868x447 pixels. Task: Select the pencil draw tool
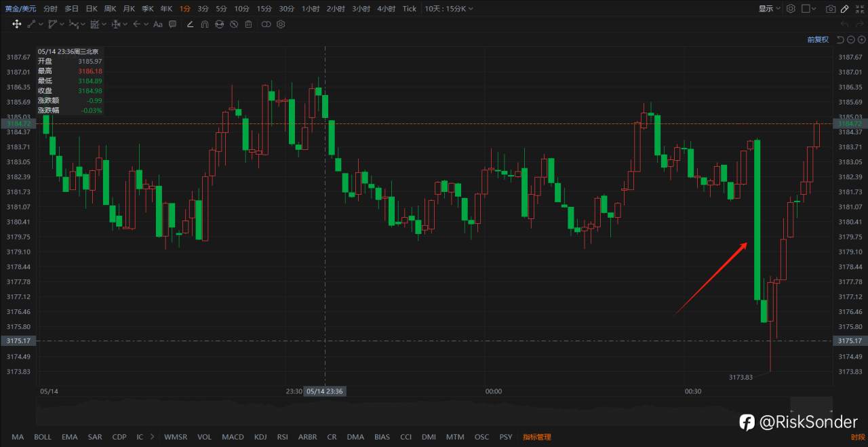click(x=844, y=9)
